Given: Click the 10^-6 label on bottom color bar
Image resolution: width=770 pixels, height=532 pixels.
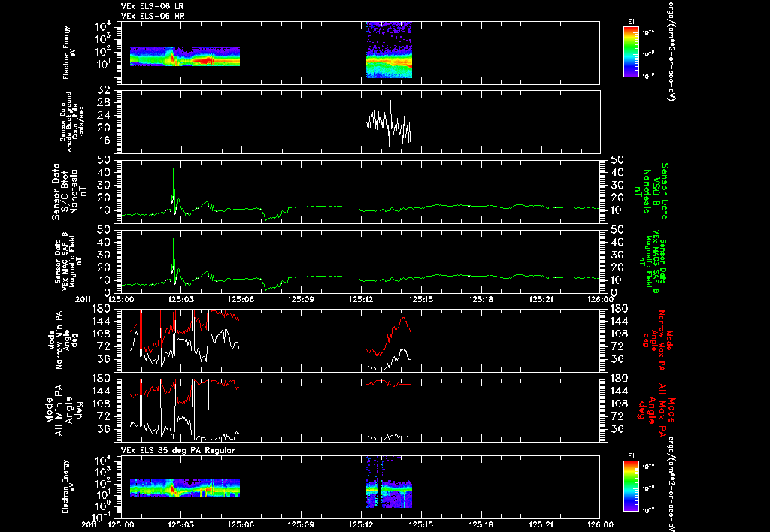Looking at the screenshot, I should 647,509.
